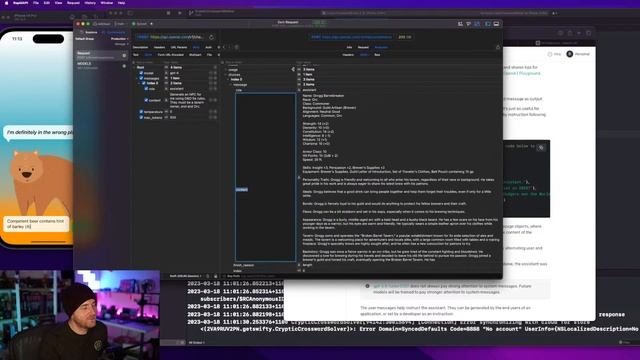Open the request Headers tab
The height and width of the screenshot is (360, 640).
160,47
